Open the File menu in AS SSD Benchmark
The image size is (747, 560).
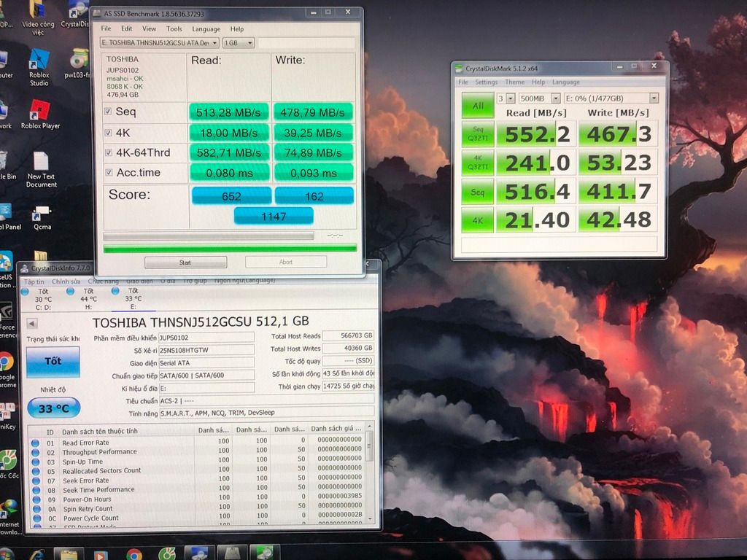click(x=106, y=28)
